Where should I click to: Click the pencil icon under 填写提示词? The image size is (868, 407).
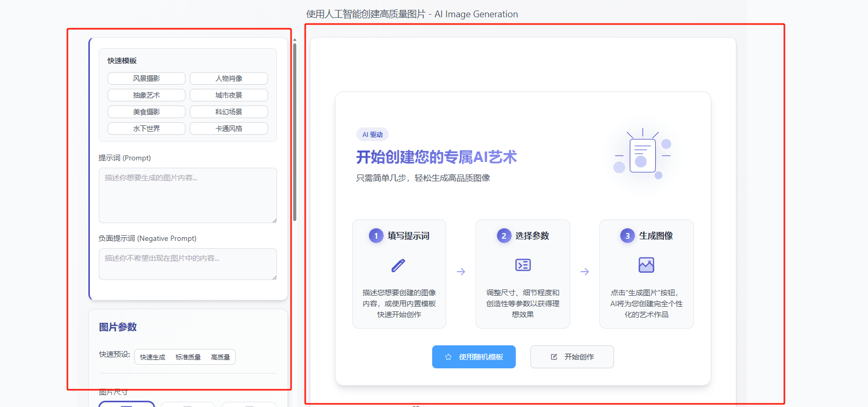(x=399, y=265)
